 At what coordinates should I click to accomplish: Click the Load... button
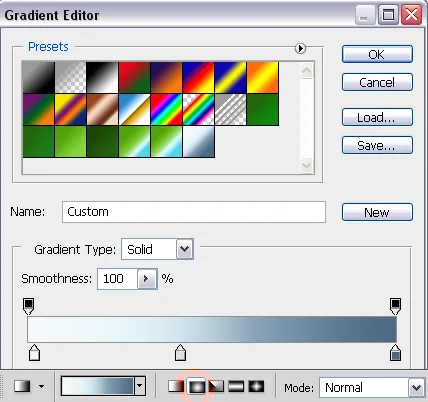click(x=377, y=117)
